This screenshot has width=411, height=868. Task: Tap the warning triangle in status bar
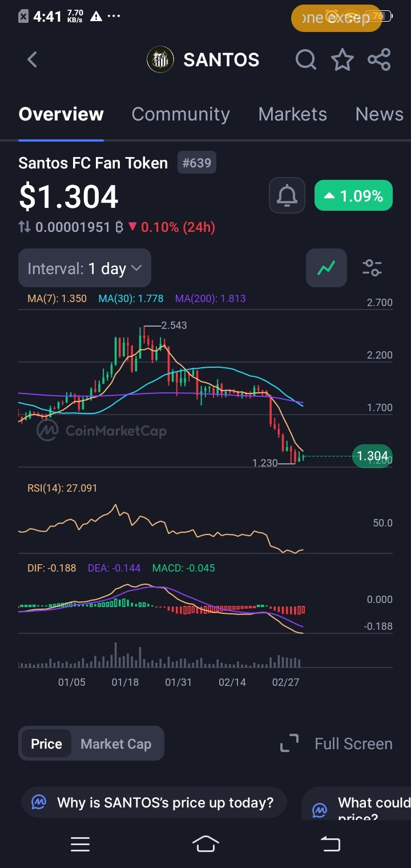(96, 16)
